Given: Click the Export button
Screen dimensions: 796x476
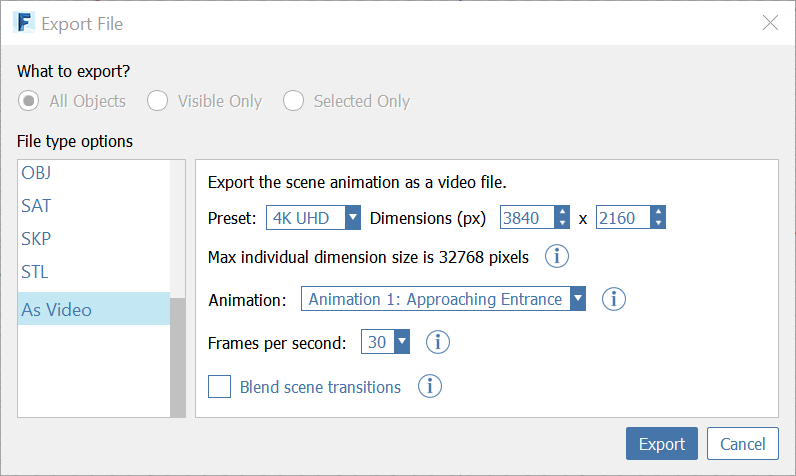Looking at the screenshot, I should [661, 444].
